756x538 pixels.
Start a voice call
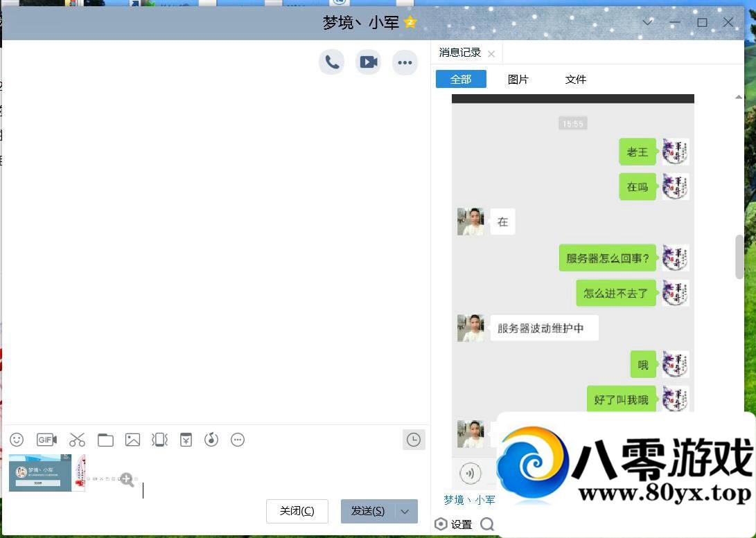[x=331, y=62]
